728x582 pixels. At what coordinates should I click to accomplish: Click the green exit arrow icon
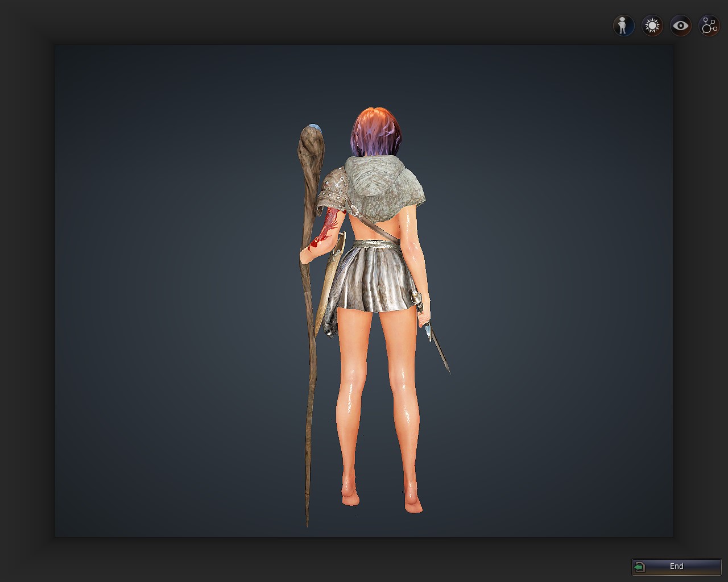(640, 567)
